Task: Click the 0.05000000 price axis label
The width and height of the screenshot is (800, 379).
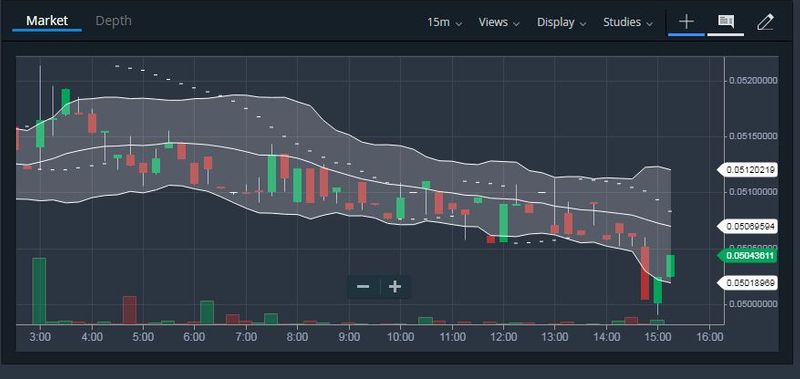Action: click(x=753, y=304)
